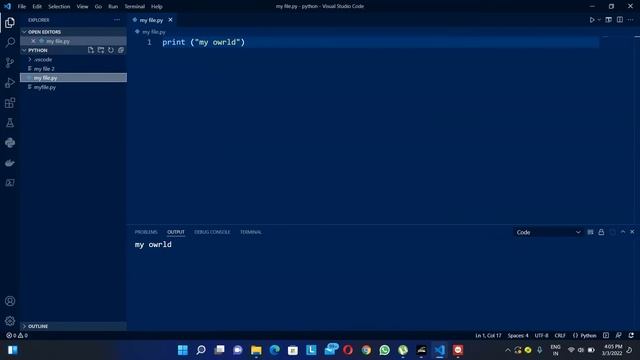The image size is (640, 360).
Task: Open the Run and Debug view
Action: point(10,82)
